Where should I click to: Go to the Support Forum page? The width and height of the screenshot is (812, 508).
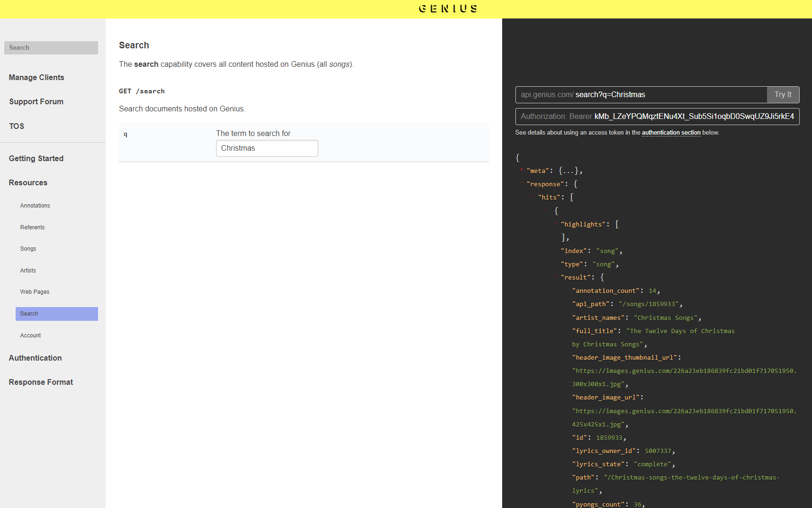tap(36, 102)
